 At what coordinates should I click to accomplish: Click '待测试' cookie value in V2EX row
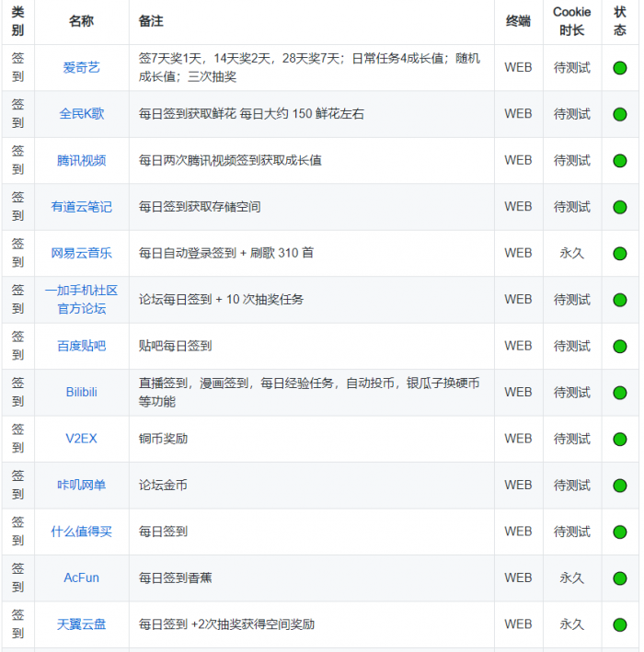point(572,439)
